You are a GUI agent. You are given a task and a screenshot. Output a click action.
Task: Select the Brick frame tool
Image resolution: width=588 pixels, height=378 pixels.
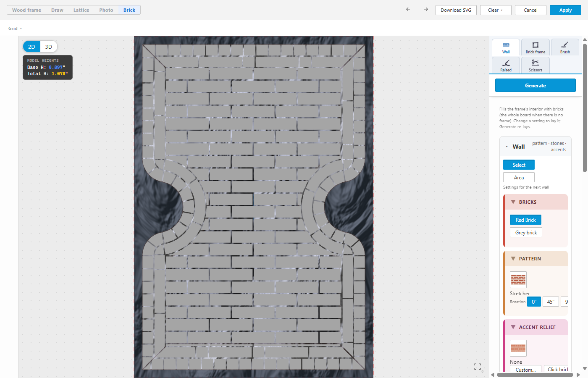tap(535, 47)
